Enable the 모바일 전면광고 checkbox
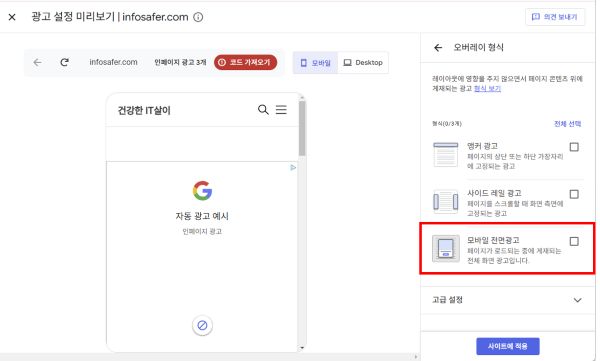 [x=574, y=242]
